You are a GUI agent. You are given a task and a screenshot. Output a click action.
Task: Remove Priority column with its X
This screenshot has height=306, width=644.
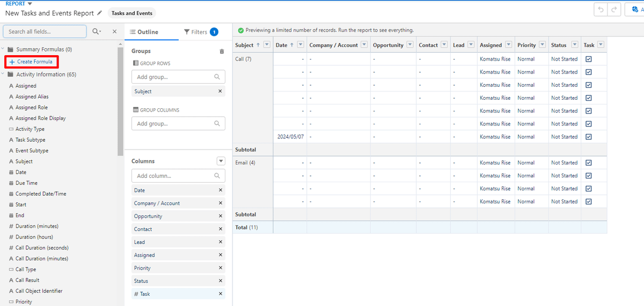tap(220, 268)
